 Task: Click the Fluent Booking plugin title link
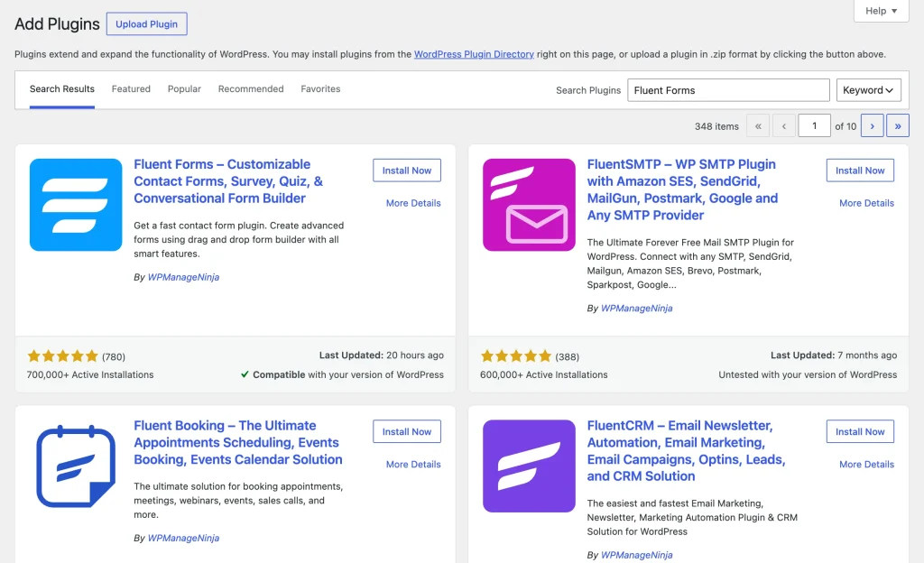click(238, 442)
